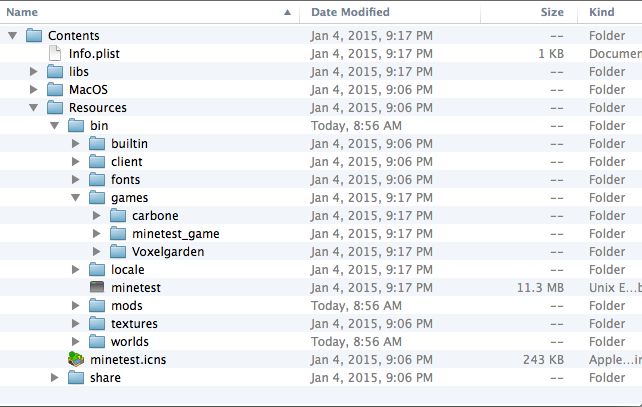The height and width of the screenshot is (407, 642).
Task: Select the carbone folder name
Action: coord(155,216)
